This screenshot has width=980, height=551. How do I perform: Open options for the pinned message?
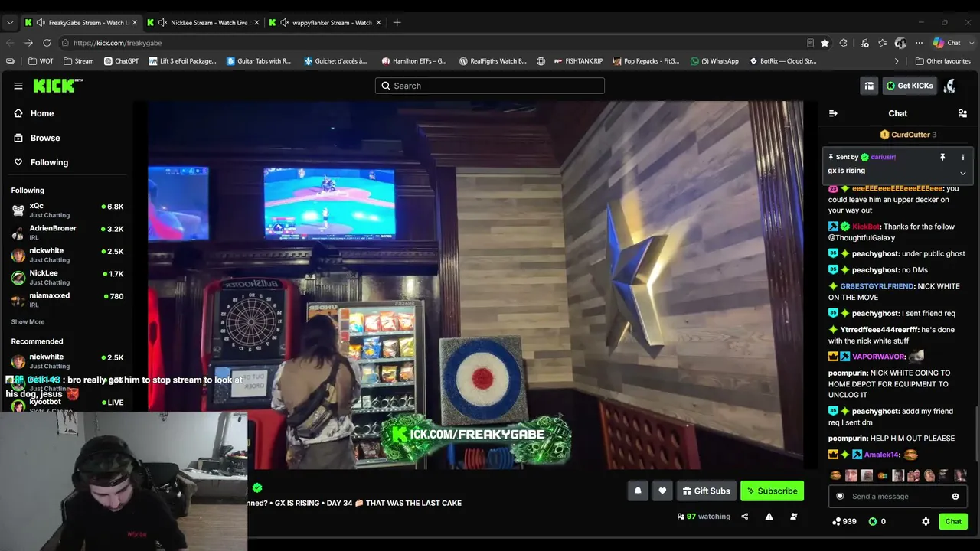963,157
